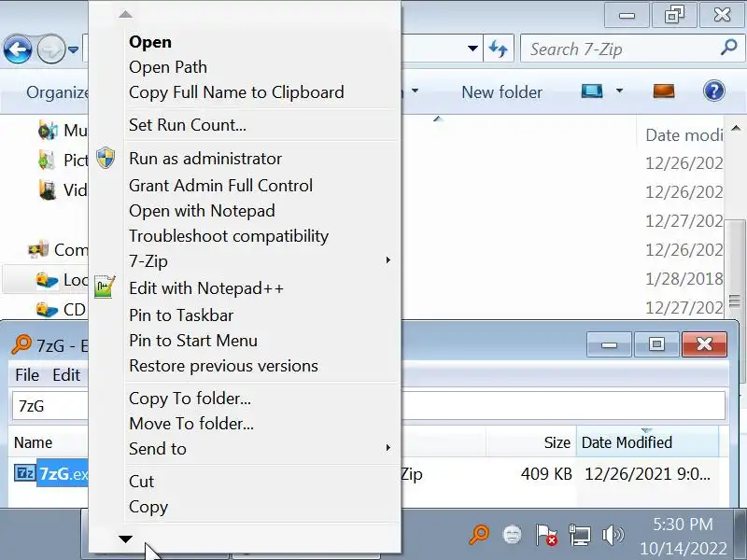Select Grant Admin Full Control
Image resolution: width=747 pixels, height=560 pixels.
coord(220,185)
